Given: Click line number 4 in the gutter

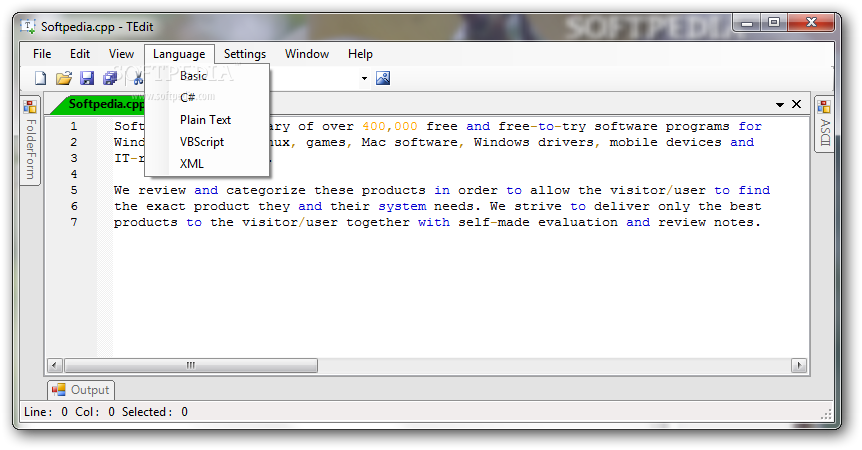Looking at the screenshot, I should (74, 174).
